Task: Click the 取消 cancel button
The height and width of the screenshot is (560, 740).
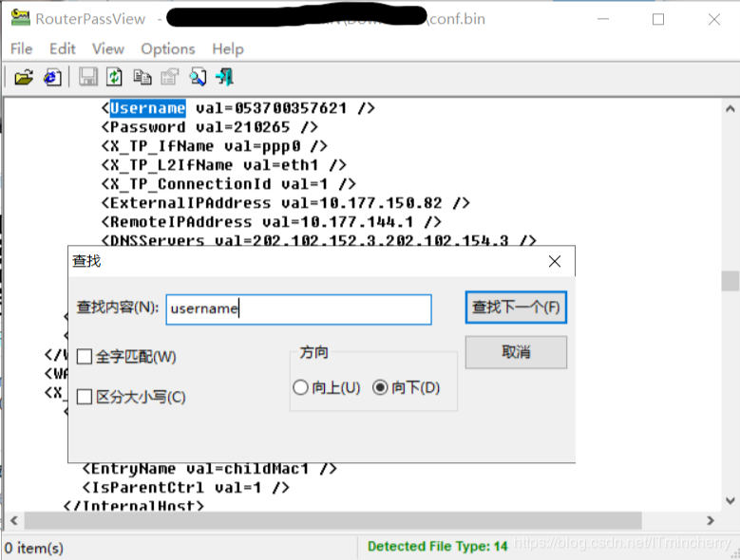Action: click(x=516, y=352)
